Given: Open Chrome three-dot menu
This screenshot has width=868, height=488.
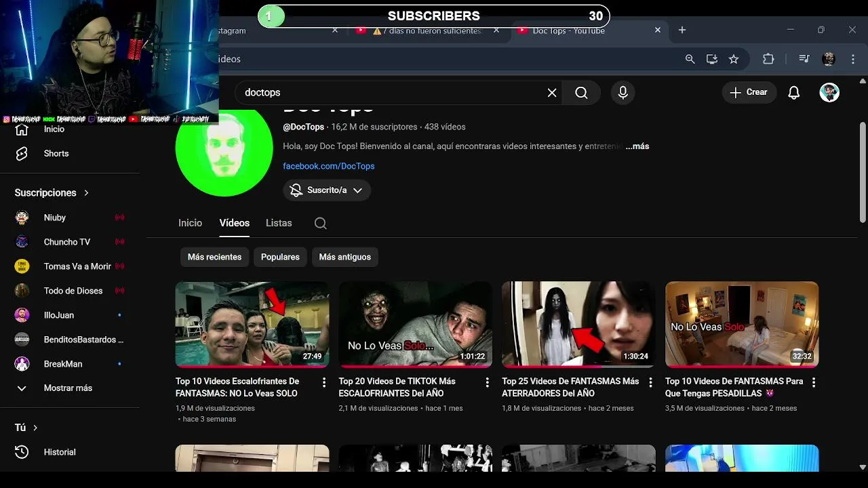Looking at the screenshot, I should [853, 59].
